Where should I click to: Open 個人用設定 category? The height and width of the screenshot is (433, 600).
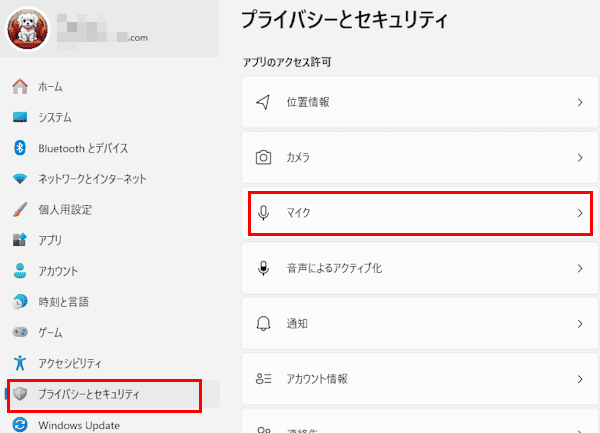coord(110,209)
